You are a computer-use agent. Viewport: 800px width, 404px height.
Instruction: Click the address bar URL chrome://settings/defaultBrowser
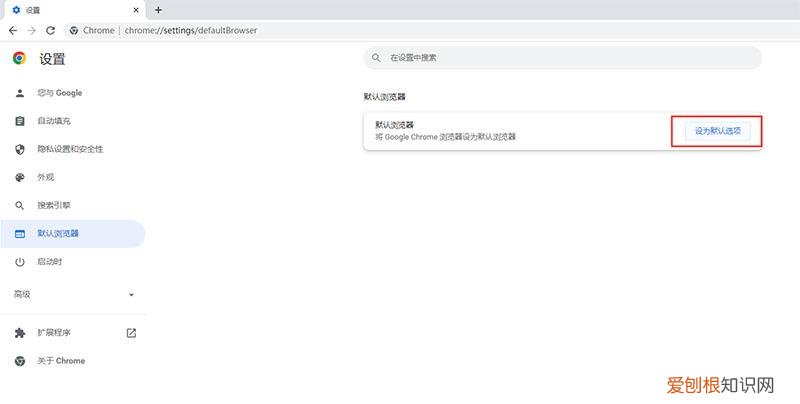point(191,31)
